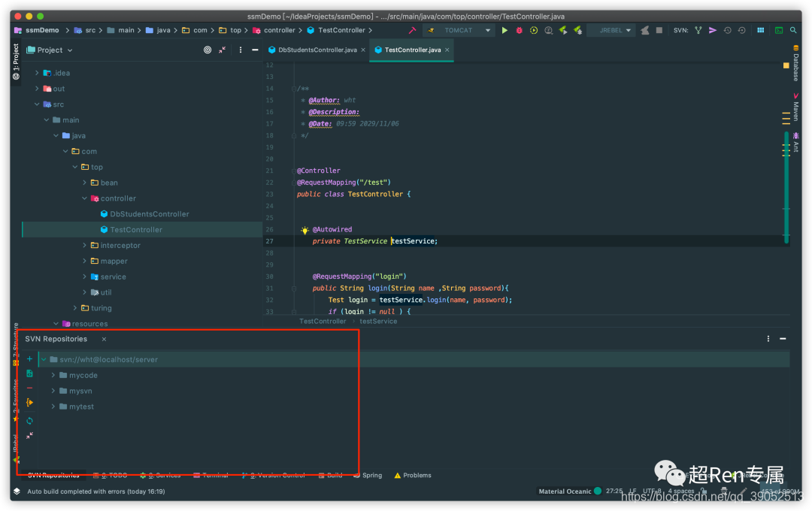
Task: Commit changes with SVN arrow icon
Action: 713,31
